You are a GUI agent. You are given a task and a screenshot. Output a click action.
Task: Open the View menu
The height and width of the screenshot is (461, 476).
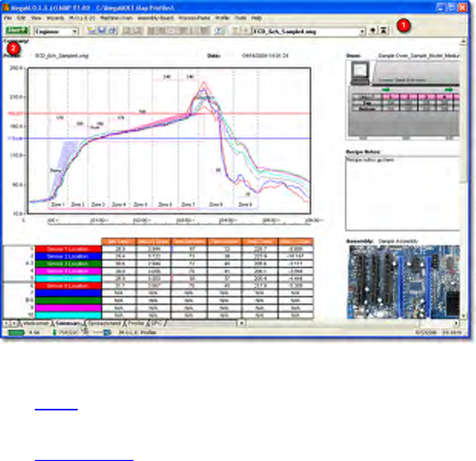tap(36, 18)
